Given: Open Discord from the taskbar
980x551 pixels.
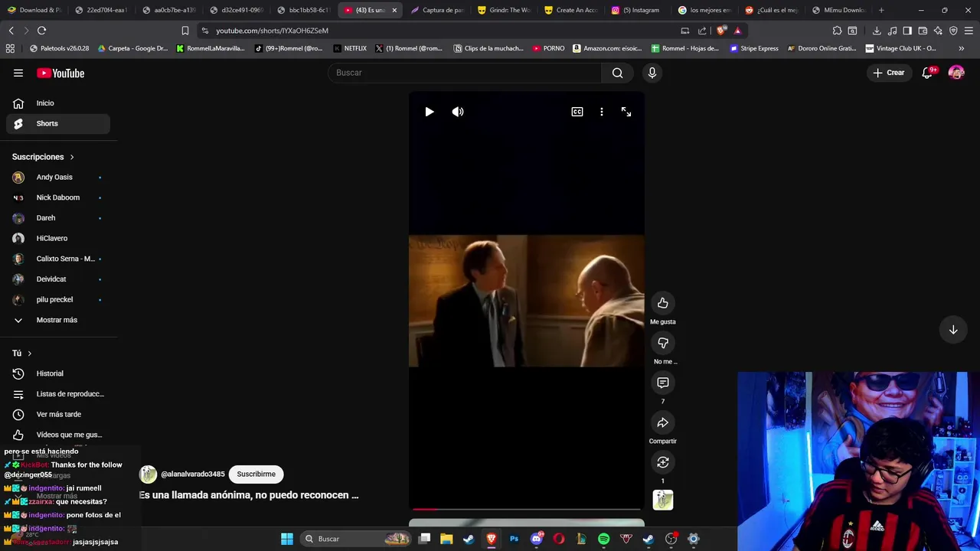Looking at the screenshot, I should click(x=537, y=539).
